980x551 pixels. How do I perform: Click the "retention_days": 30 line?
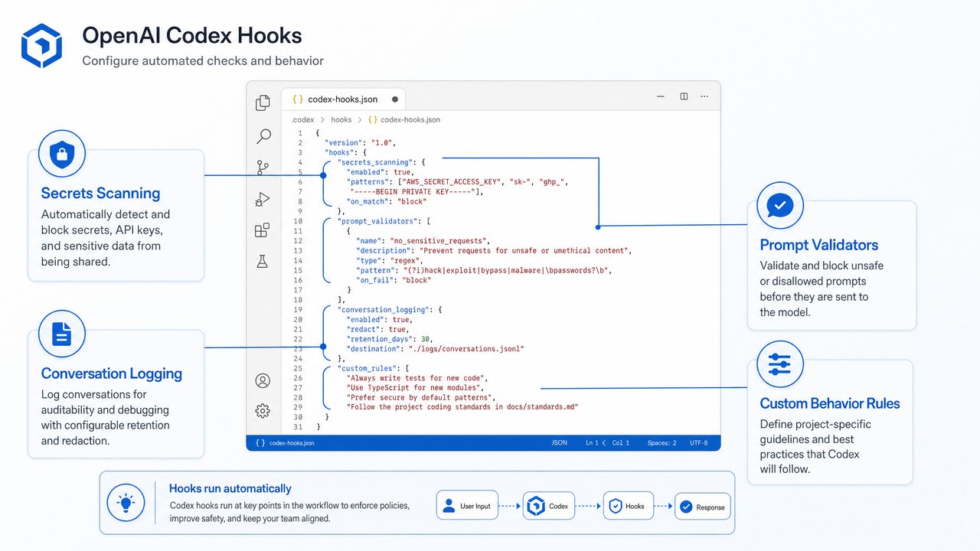(x=390, y=339)
